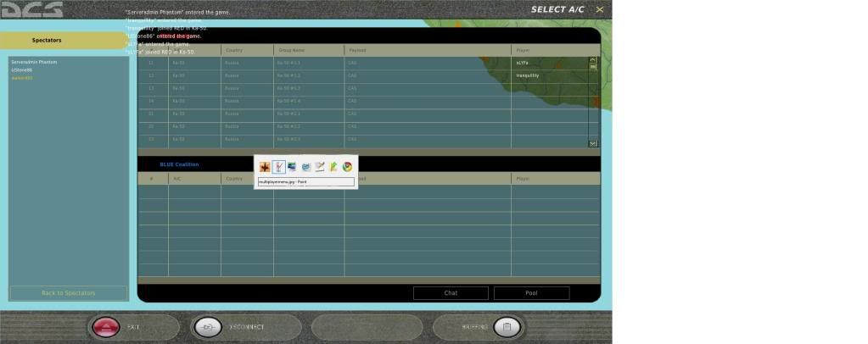Viewport: 868px width, 344px height.
Task: Select spectator UStone86
Action: click(21, 70)
